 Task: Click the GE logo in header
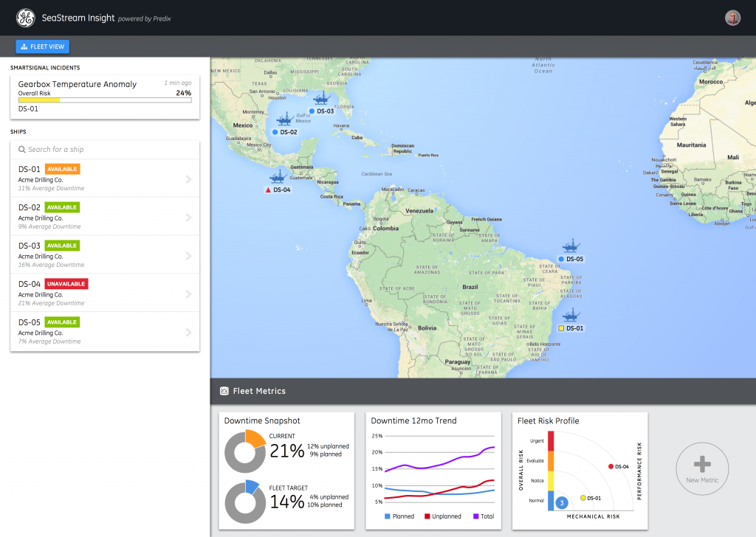pyautogui.click(x=26, y=18)
